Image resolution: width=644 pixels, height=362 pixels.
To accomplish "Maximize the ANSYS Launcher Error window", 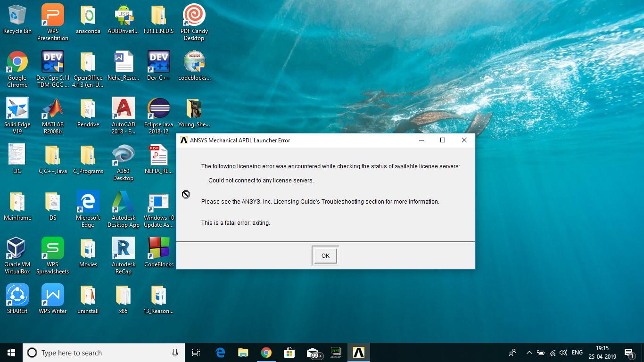I will point(443,140).
